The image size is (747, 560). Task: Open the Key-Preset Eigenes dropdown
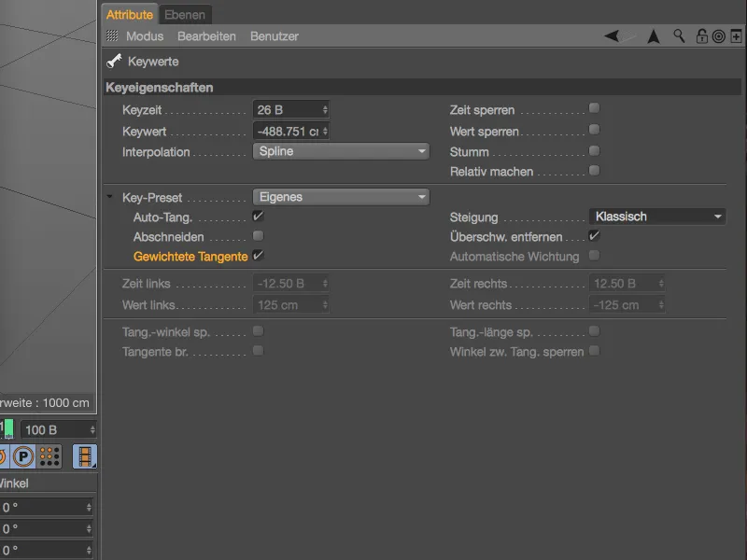click(x=341, y=197)
